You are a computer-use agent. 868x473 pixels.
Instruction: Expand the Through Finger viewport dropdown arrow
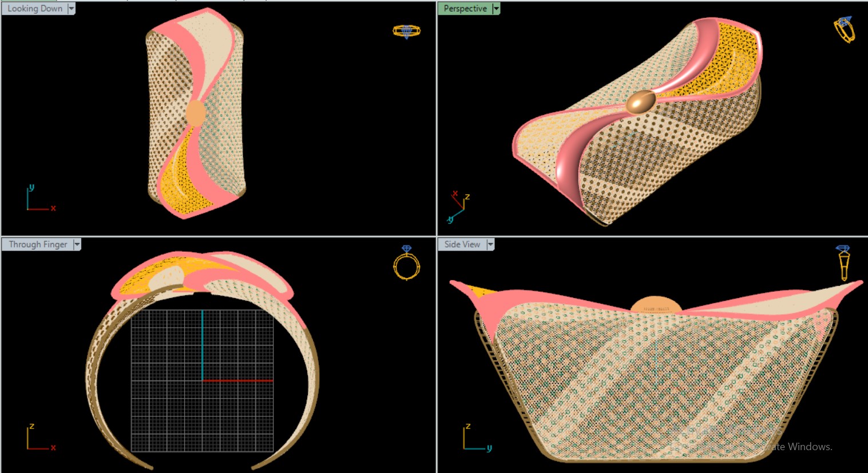click(x=77, y=244)
